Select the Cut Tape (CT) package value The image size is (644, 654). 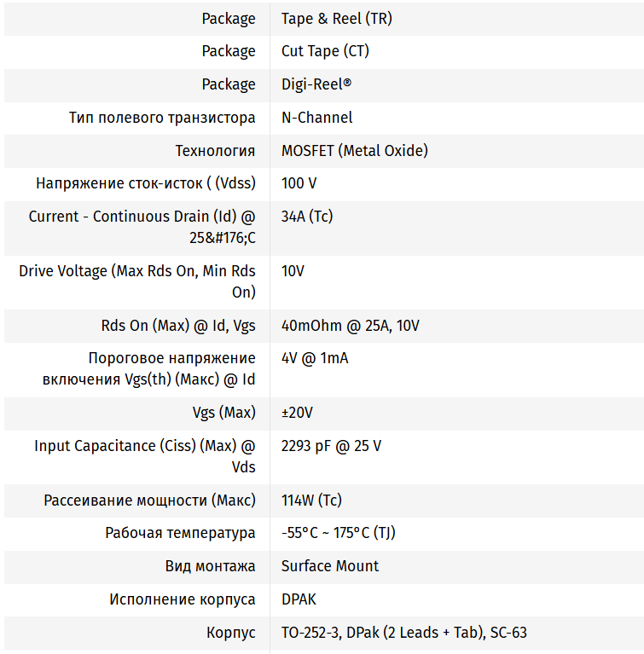325,51
